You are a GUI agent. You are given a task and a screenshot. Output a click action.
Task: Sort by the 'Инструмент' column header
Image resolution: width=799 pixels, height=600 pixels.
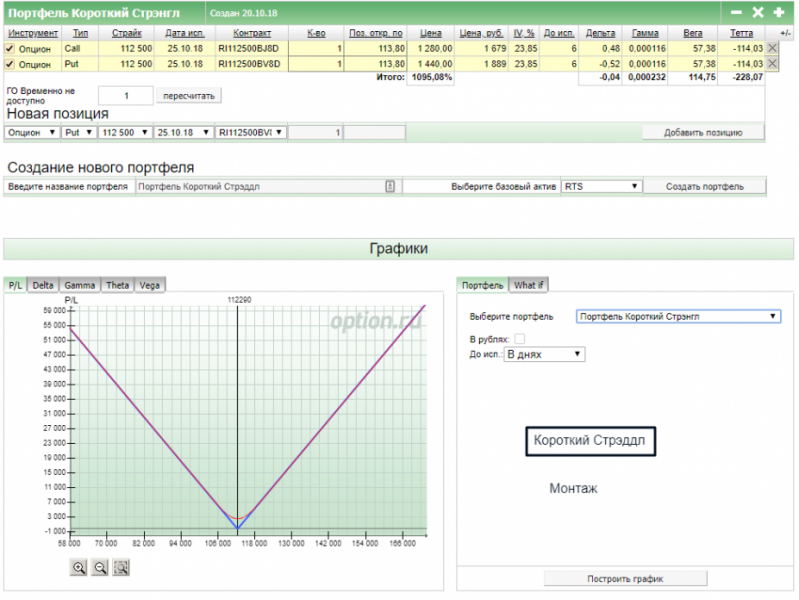[x=33, y=33]
